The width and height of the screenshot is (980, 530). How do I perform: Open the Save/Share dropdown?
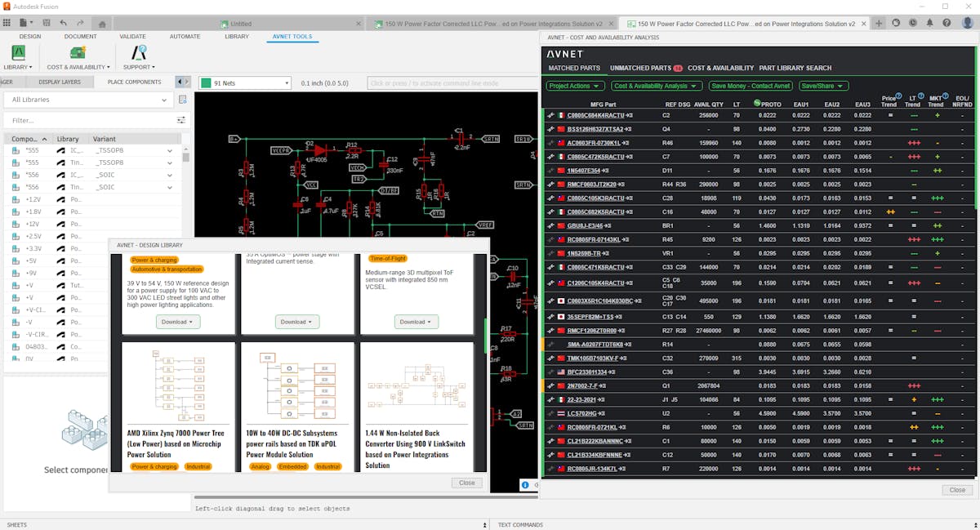click(x=824, y=86)
